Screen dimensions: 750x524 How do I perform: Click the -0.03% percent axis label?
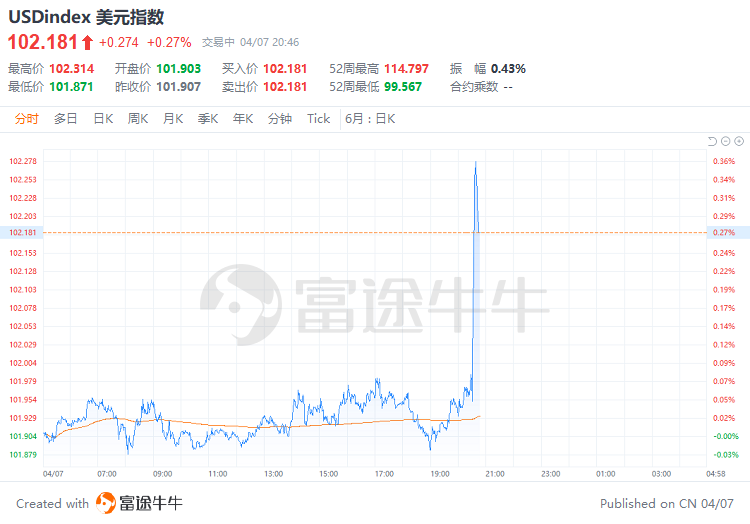click(x=726, y=455)
